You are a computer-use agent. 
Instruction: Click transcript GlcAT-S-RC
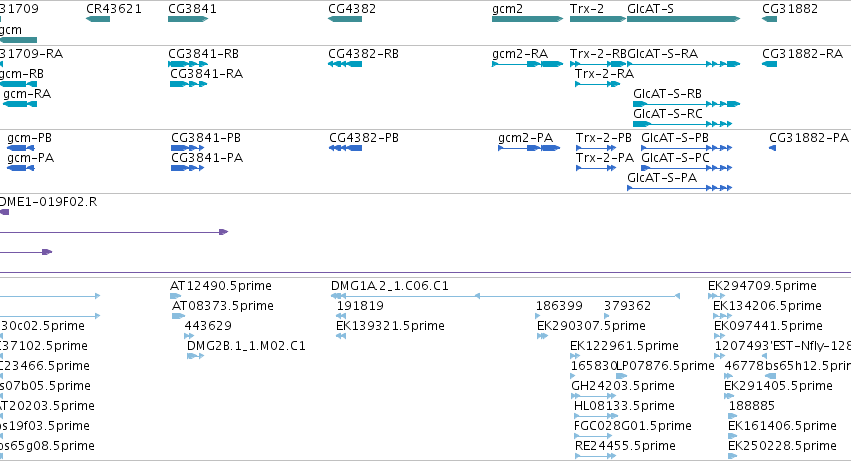pyautogui.click(x=683, y=124)
